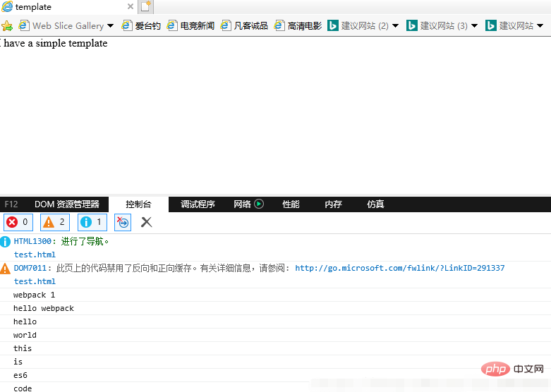Toggle the error messages filter showing 0
Image resolution: width=551 pixels, height=392 pixels.
18,222
